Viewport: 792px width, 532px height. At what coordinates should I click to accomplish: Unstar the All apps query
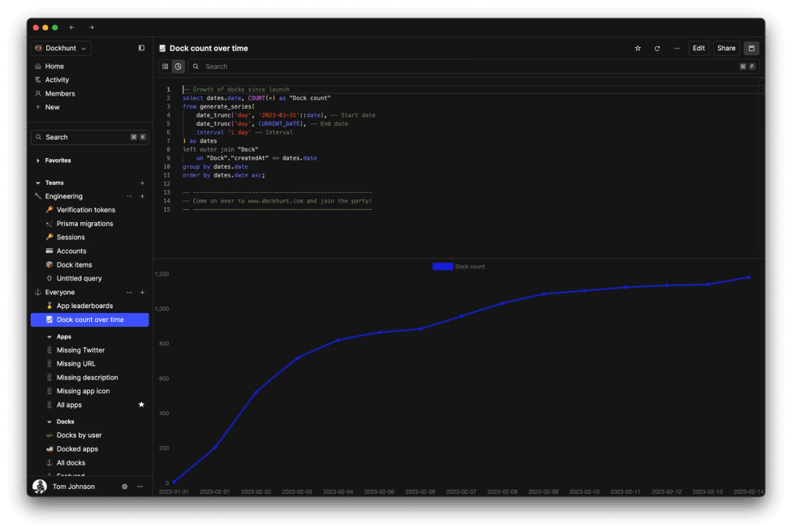coord(142,404)
